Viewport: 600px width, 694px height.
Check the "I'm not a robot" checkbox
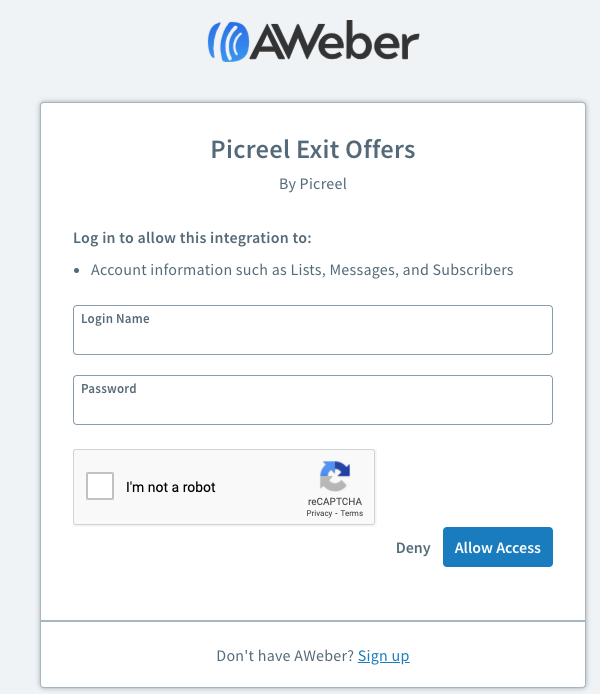[100, 487]
